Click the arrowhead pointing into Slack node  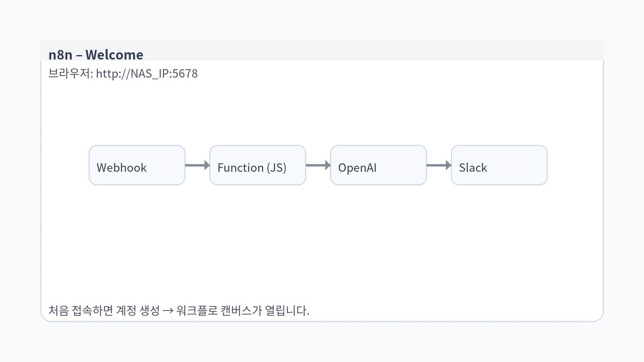(x=448, y=165)
